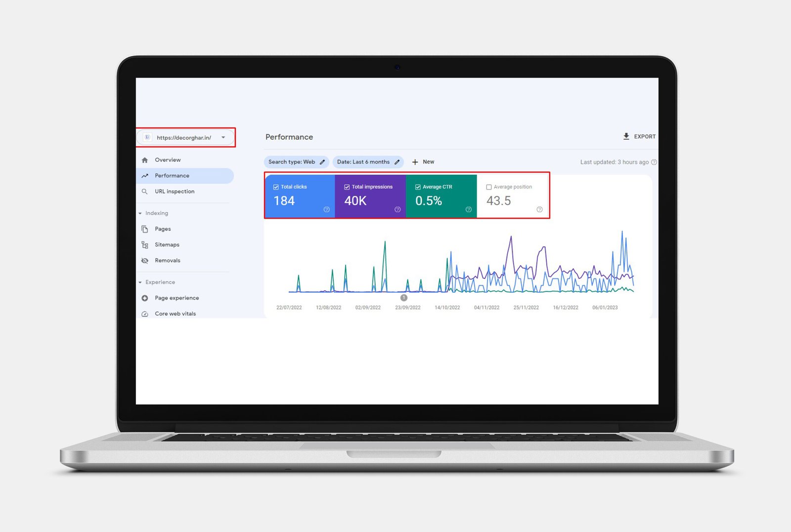Enable the Average position checkbox
Image resolution: width=791 pixels, height=532 pixels.
coord(489,187)
